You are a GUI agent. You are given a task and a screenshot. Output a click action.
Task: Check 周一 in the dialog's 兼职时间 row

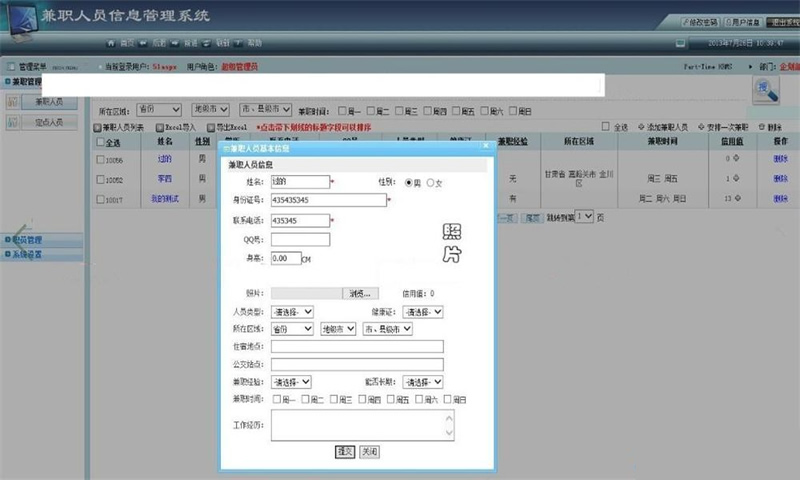click(x=275, y=399)
